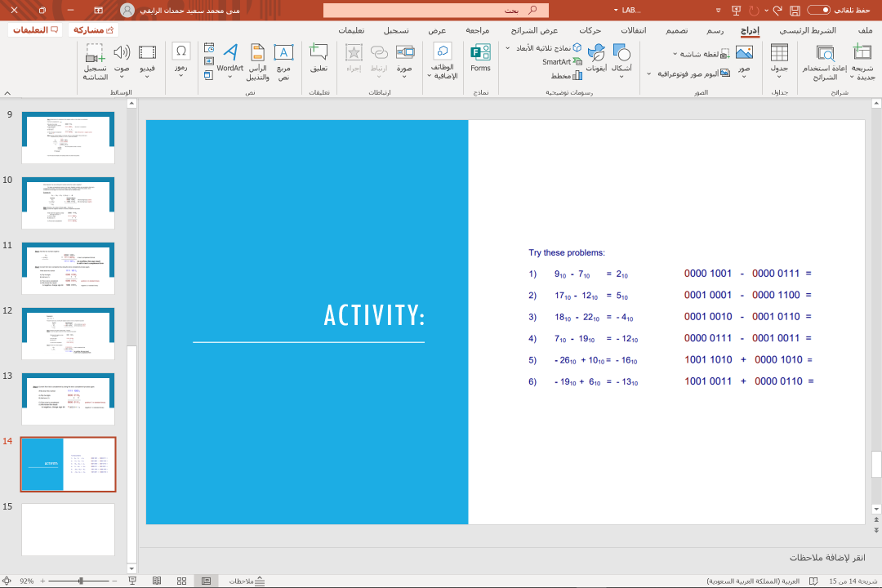Viewport: 882px width, 588px height.
Task: Toggle the Notes (ملاحظات) pane
Action: pyautogui.click(x=247, y=581)
